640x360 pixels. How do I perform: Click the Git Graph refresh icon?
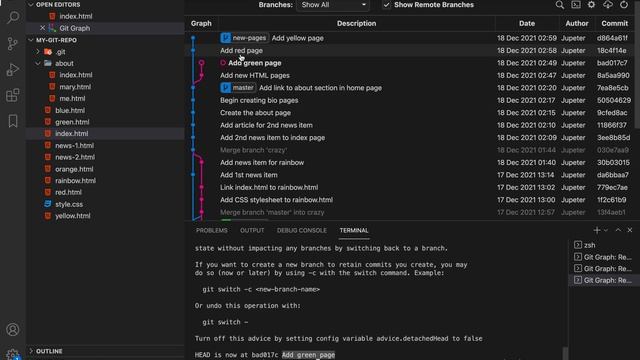624,5
